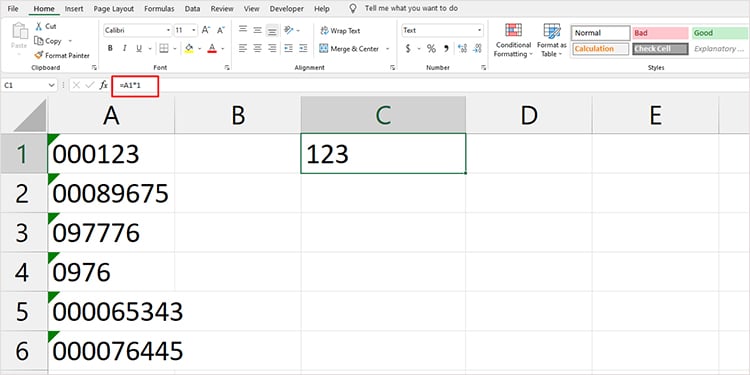The height and width of the screenshot is (375, 750).
Task: Expand fill color options arrow
Action: (199, 48)
